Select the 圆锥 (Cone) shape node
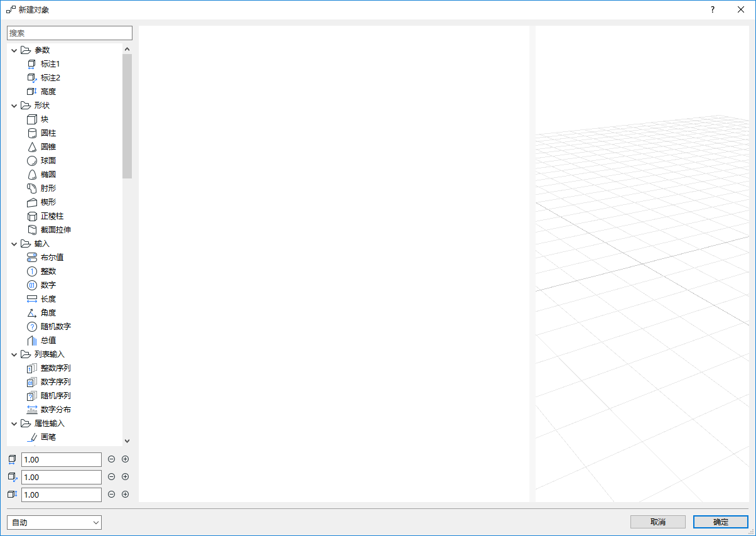The image size is (756, 536). (46, 146)
